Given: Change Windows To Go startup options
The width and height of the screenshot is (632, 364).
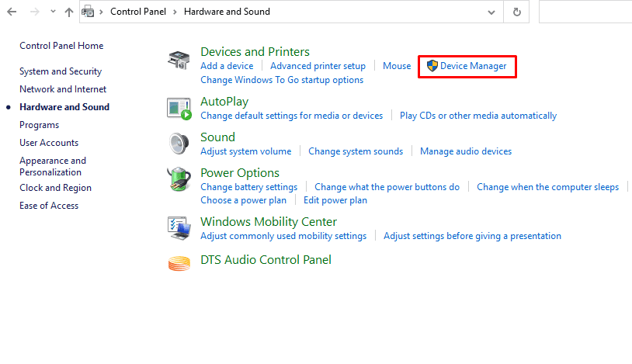Looking at the screenshot, I should pyautogui.click(x=282, y=80).
